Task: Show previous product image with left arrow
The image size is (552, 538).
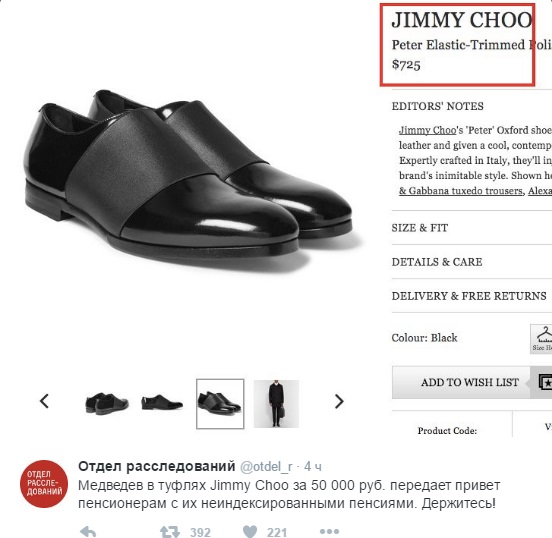Action: click(44, 401)
